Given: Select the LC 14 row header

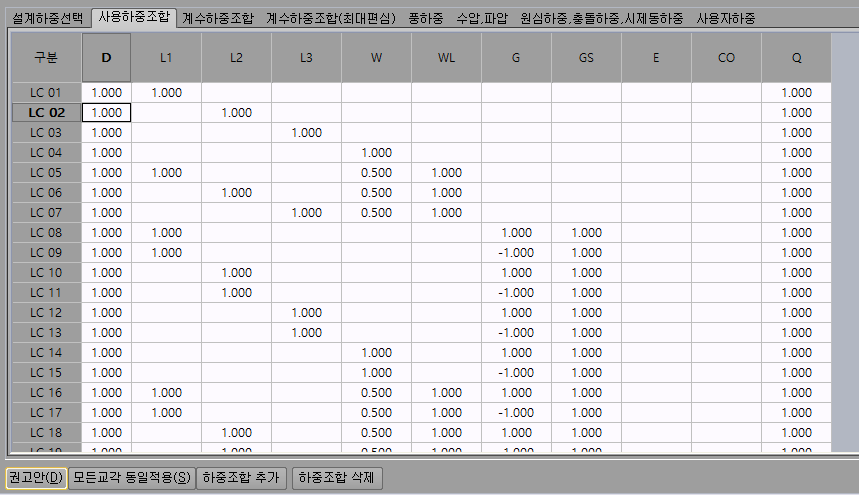Looking at the screenshot, I should 47,353.
